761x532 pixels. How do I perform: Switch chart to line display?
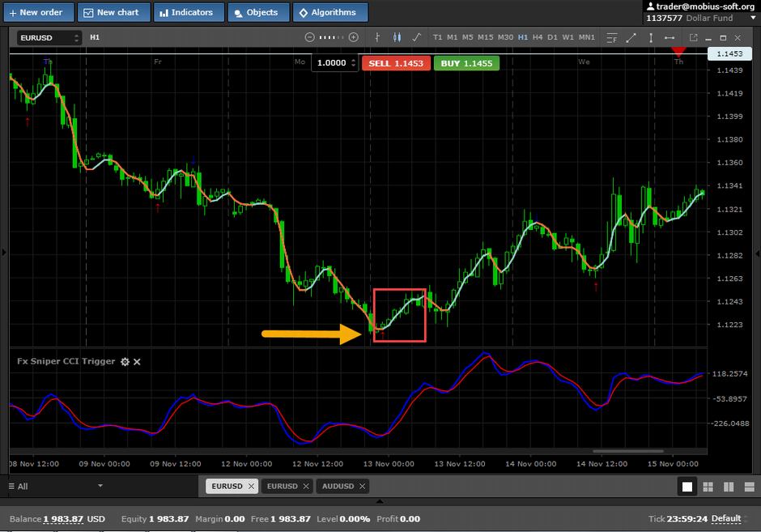click(x=416, y=37)
